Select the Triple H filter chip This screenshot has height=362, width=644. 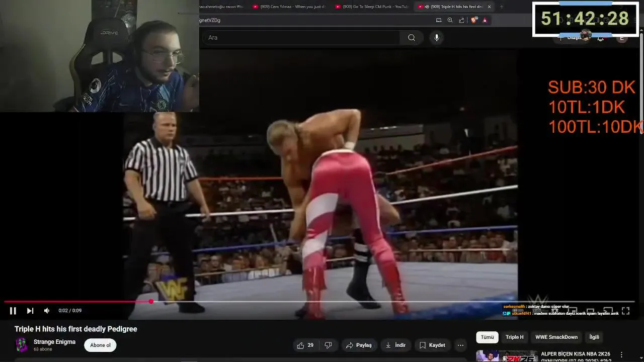[514, 337]
